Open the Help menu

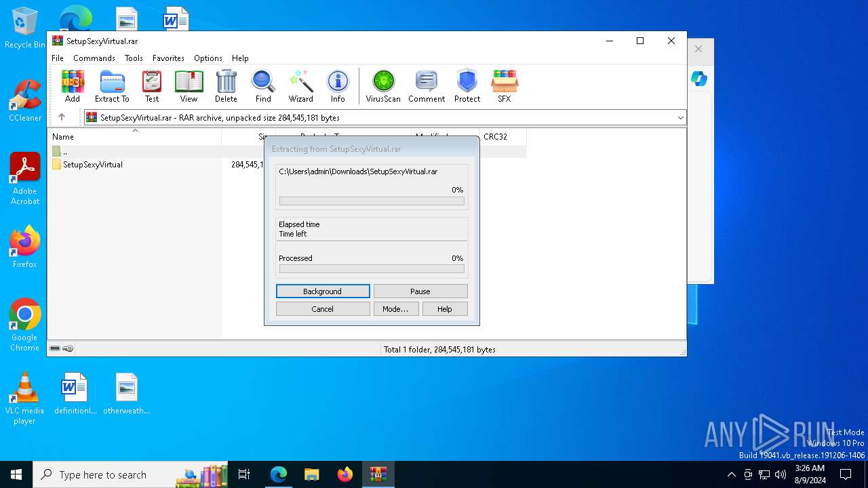click(240, 58)
